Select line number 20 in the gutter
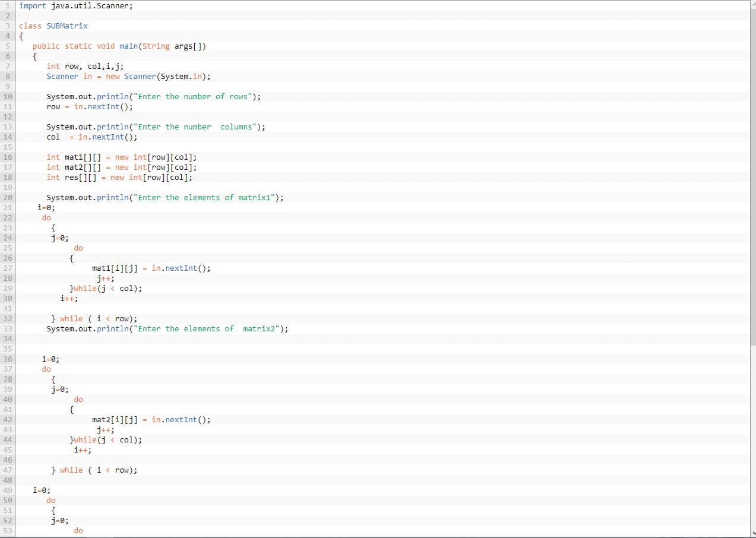 click(x=7, y=197)
